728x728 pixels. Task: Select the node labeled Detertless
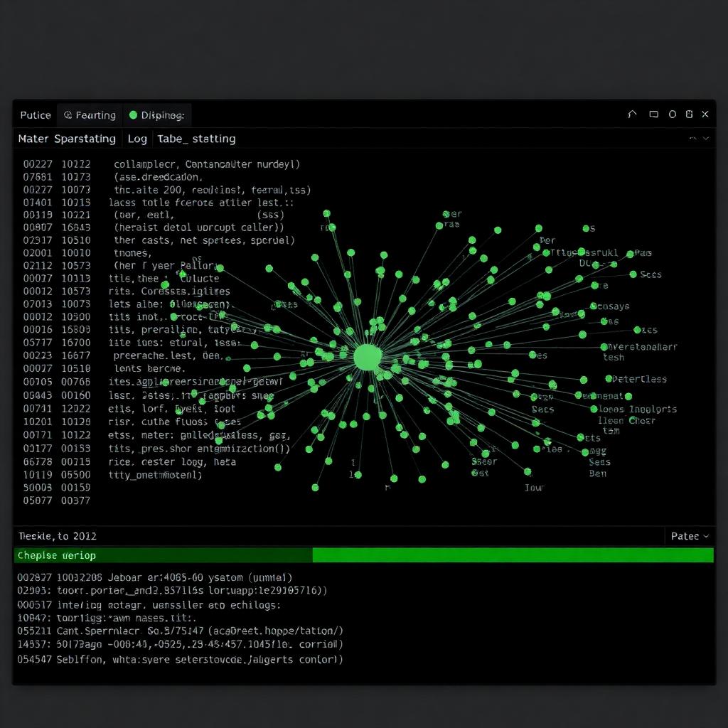pyautogui.click(x=609, y=379)
